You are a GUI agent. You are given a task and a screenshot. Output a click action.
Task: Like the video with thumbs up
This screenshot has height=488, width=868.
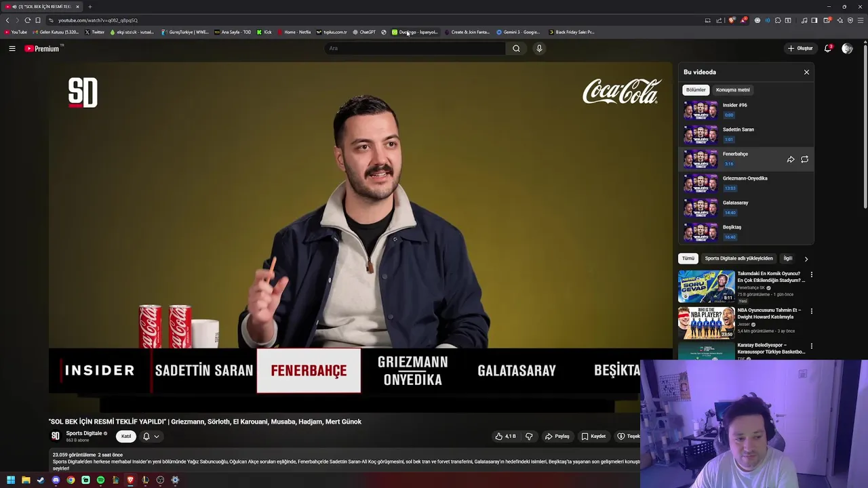[506, 436]
